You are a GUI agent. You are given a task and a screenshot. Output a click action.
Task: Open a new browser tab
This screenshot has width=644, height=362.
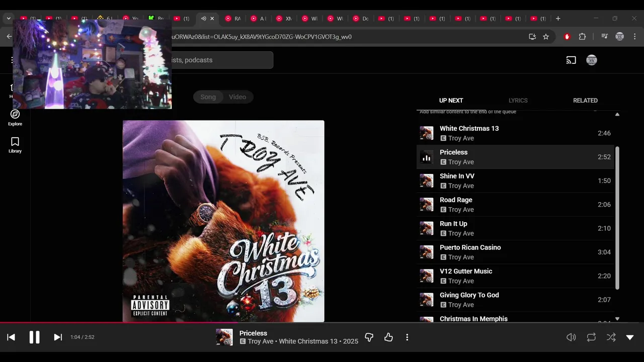tap(558, 19)
